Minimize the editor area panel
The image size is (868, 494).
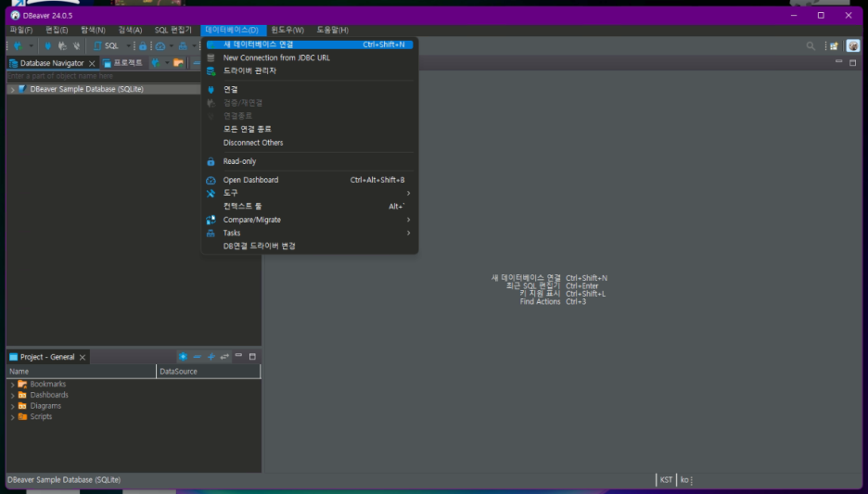click(838, 61)
